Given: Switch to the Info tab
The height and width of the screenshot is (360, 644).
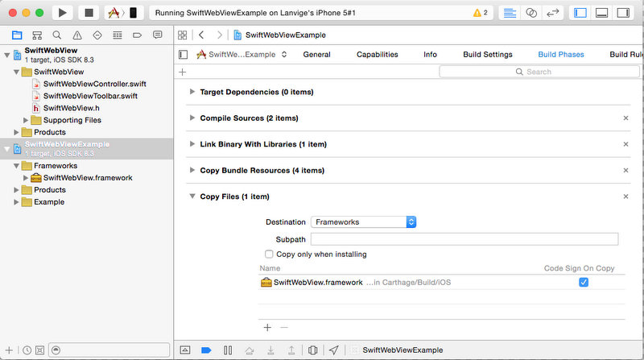Looking at the screenshot, I should coord(430,54).
